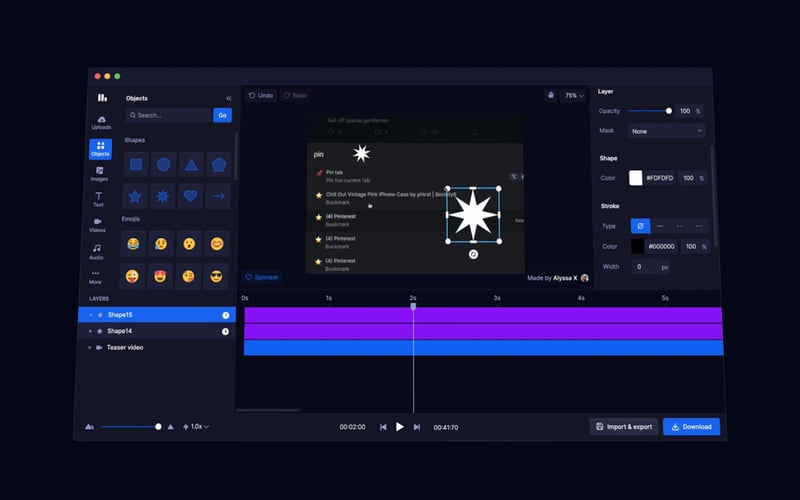The width and height of the screenshot is (800, 500).
Task: Select the Shape14 layer row
Action: click(x=157, y=331)
